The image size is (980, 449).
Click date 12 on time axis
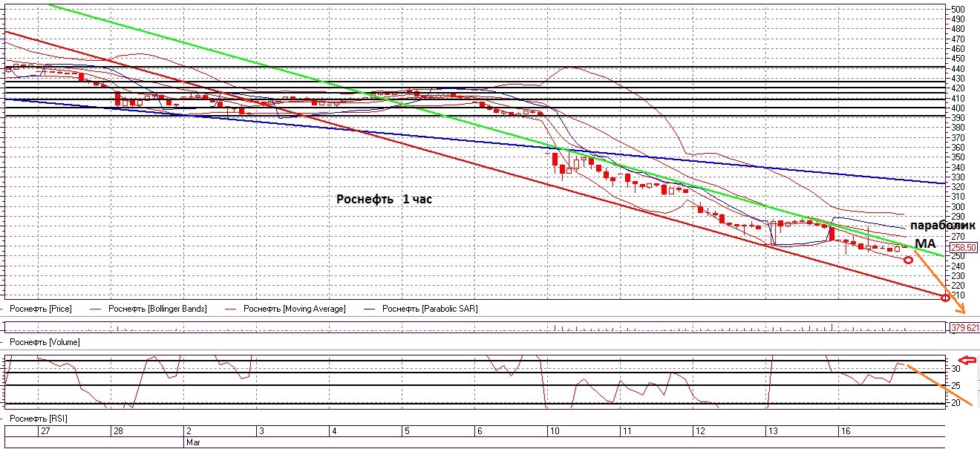click(x=699, y=430)
